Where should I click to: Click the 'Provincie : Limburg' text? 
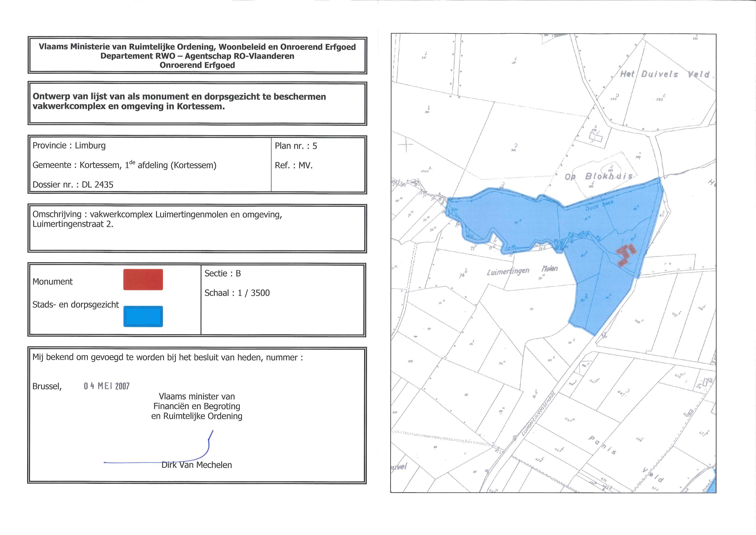tap(69, 146)
